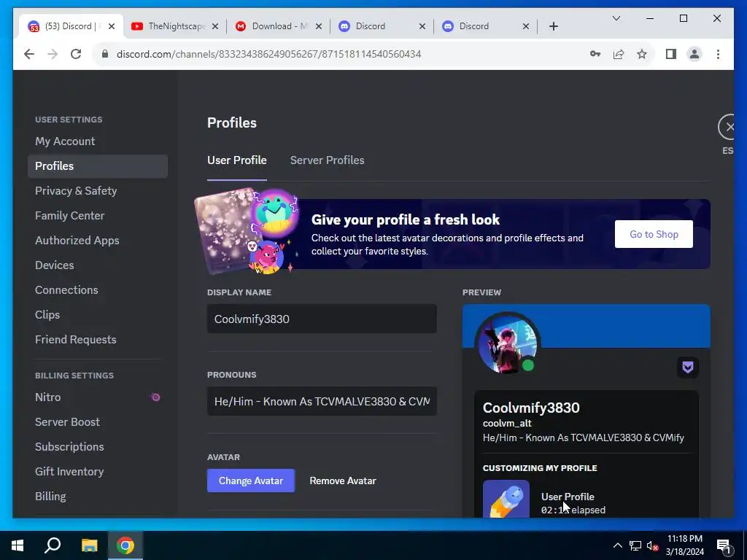Click the green online status indicator
Screen dimensions: 747x560
point(528,366)
